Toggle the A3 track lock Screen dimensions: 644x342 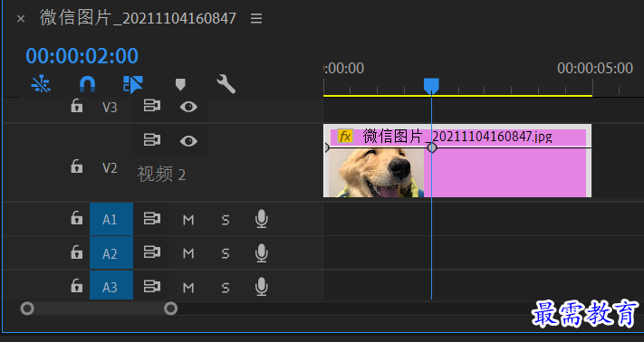pyautogui.click(x=77, y=285)
